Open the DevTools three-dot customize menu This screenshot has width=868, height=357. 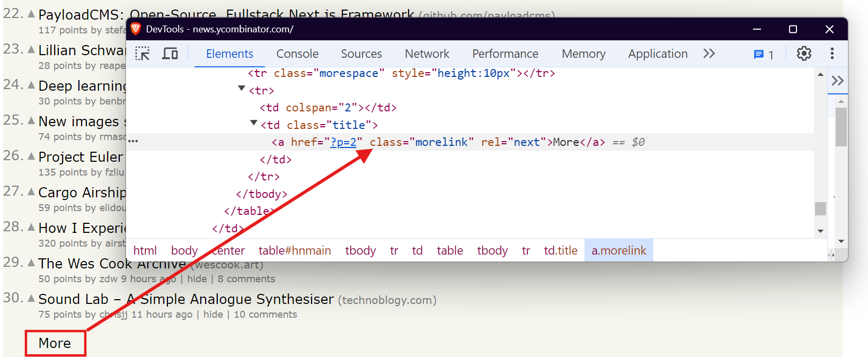(x=832, y=54)
